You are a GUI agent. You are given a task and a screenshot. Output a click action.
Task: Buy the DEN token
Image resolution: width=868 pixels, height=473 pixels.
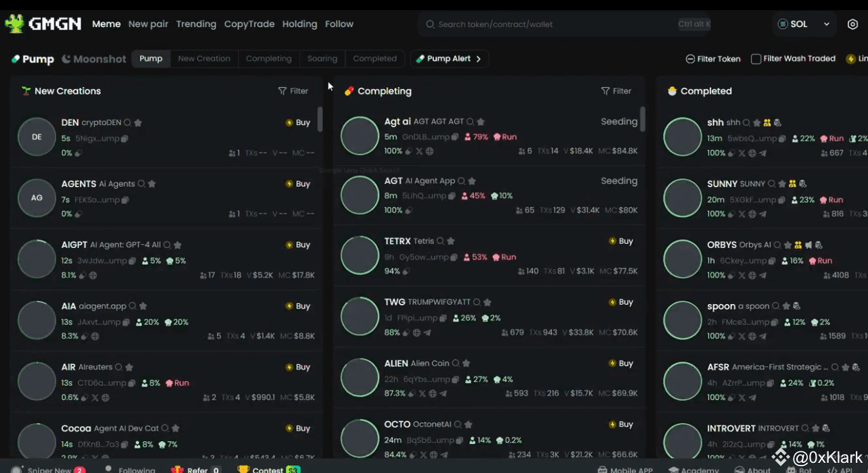click(x=297, y=123)
